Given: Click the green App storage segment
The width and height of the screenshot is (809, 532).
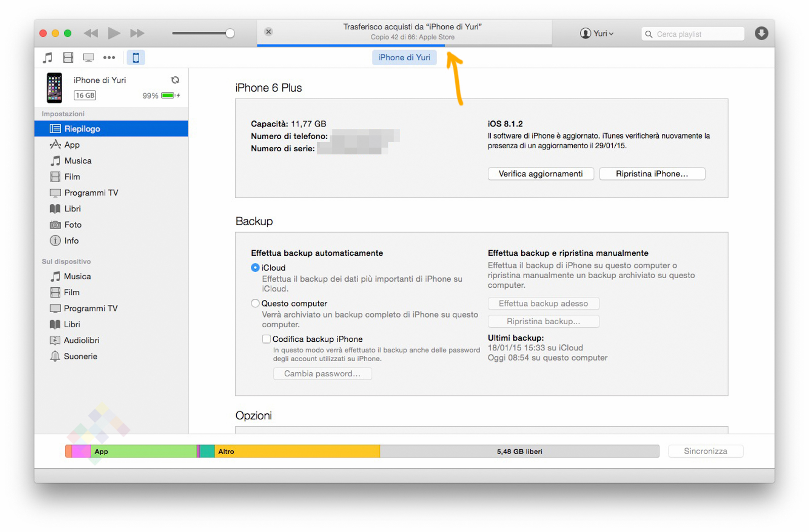Looking at the screenshot, I should pyautogui.click(x=144, y=451).
